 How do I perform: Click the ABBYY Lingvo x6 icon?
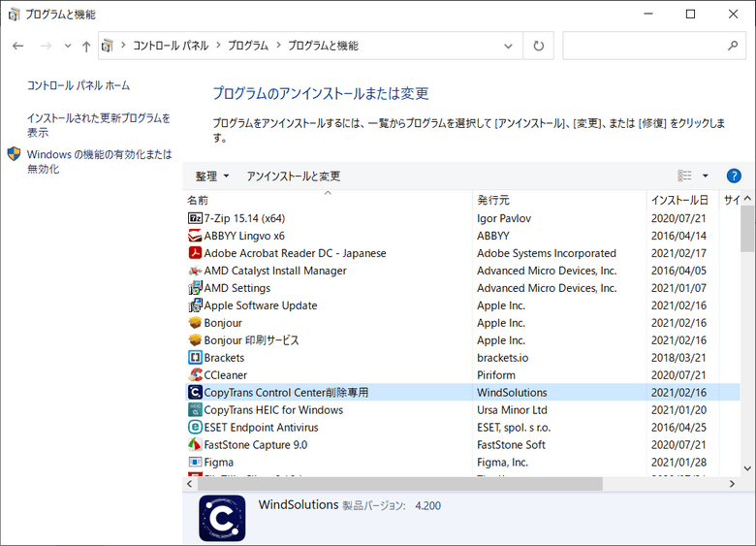coord(195,236)
